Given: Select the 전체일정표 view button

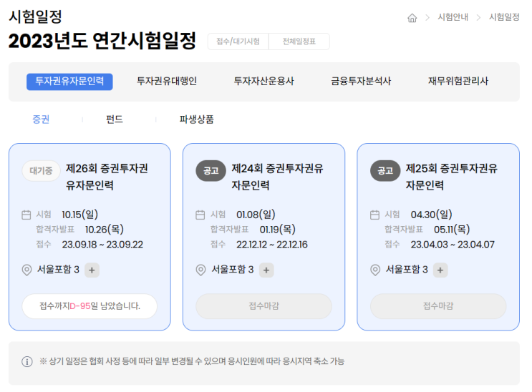Looking at the screenshot, I should click(x=299, y=41).
